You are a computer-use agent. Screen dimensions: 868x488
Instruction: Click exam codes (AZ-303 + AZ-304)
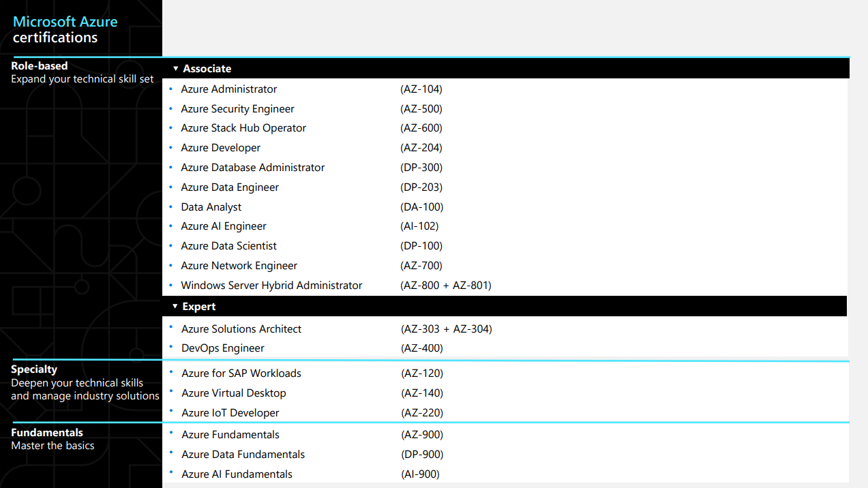pos(447,329)
